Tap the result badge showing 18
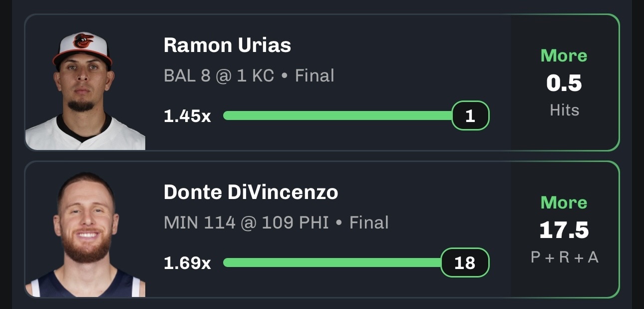The image size is (644, 309). pos(465,262)
